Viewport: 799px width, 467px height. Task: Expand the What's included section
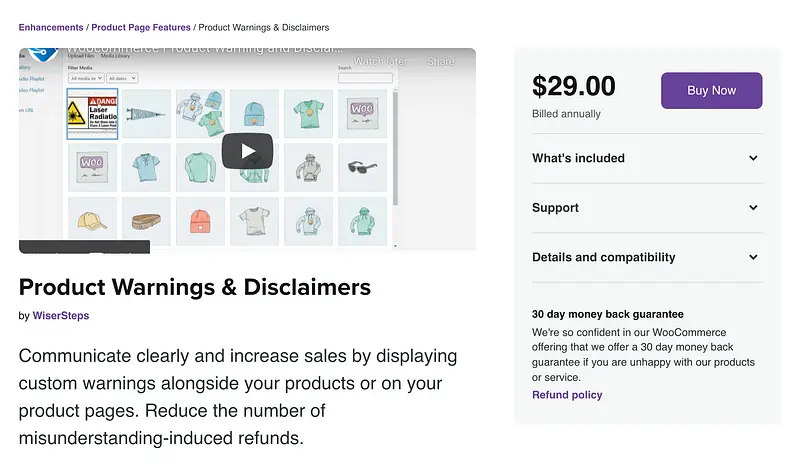646,158
